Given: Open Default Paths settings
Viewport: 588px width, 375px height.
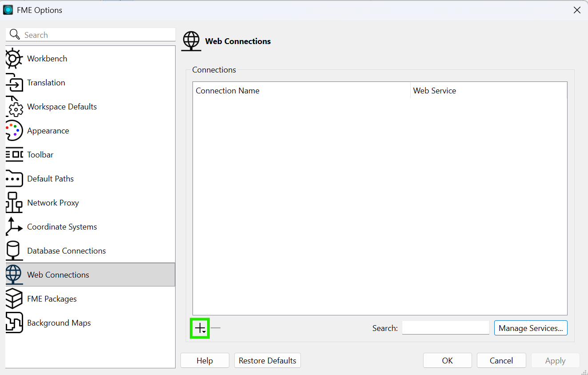Looking at the screenshot, I should pos(90,179).
